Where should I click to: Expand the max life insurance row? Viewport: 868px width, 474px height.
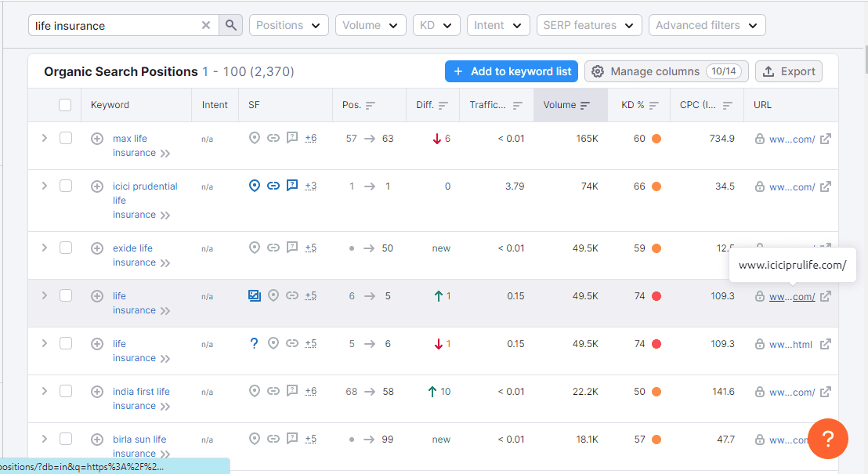click(45, 138)
